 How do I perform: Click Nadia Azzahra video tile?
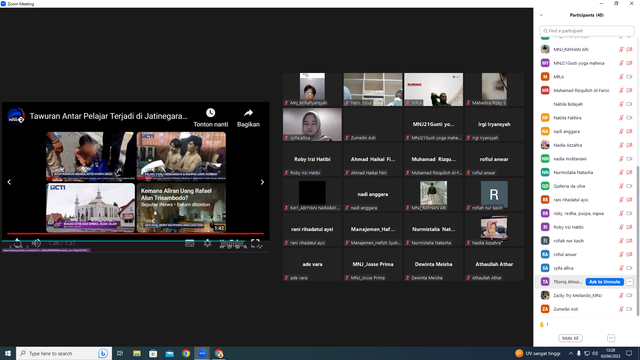[494, 229]
